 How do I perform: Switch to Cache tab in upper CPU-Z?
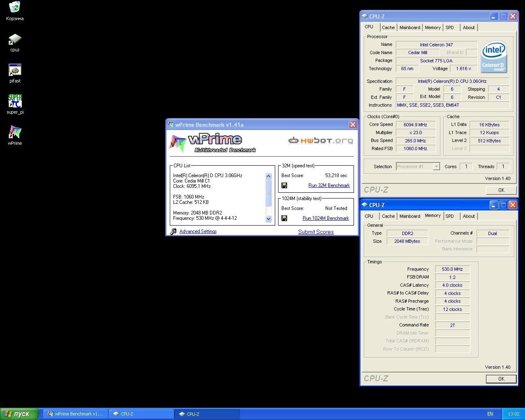(388, 27)
